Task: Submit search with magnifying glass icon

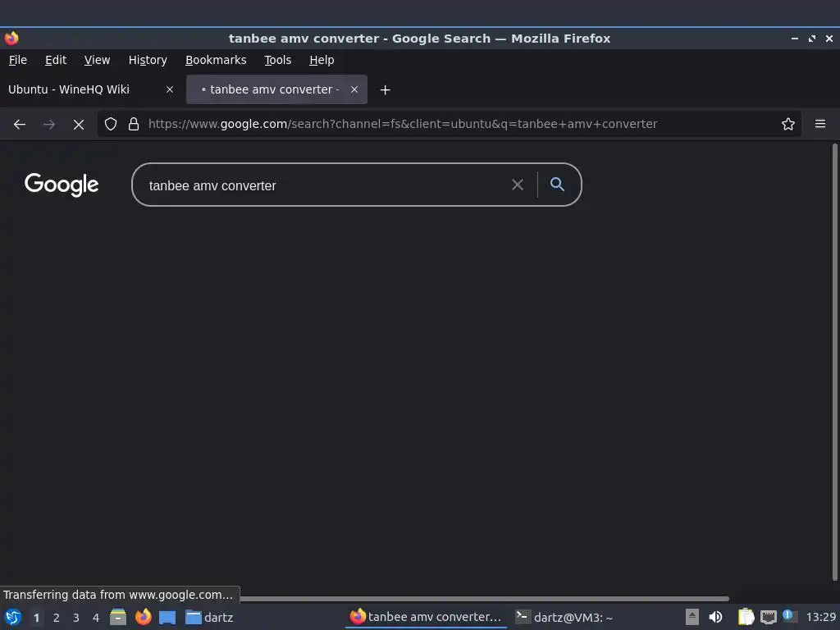Action: coord(557,185)
